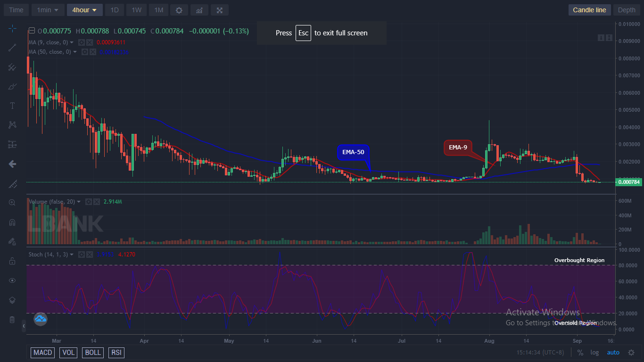Toggle lock all drawing tools

12,261
